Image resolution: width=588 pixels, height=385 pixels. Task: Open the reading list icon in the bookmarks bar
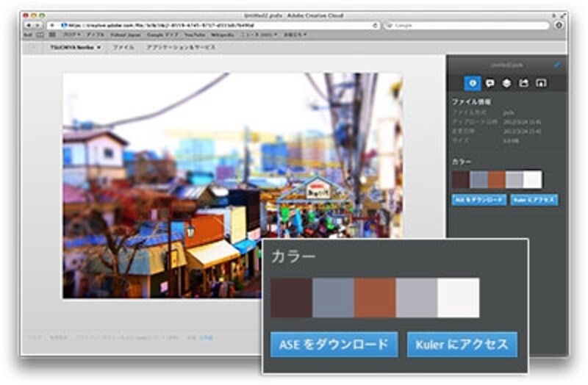coord(40,35)
